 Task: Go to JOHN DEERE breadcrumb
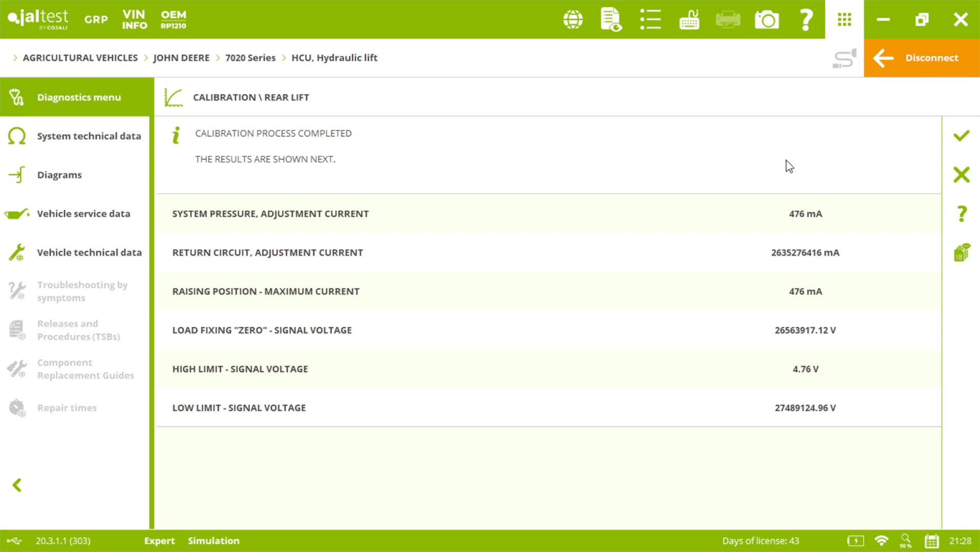[x=181, y=58]
